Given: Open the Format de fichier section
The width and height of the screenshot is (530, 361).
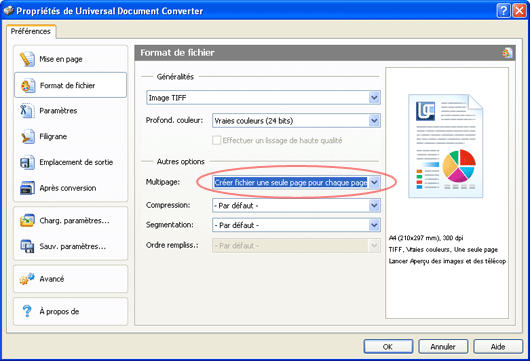Looking at the screenshot, I should coord(71,85).
